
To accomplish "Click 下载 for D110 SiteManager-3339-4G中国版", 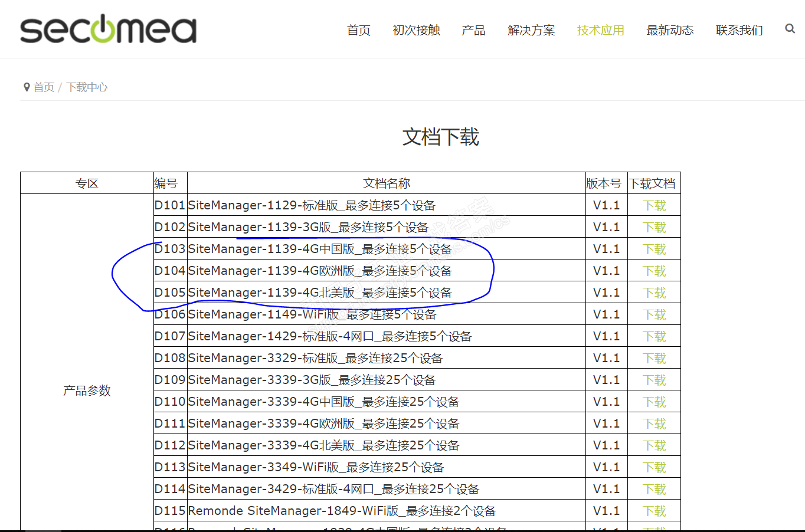I will pos(654,402).
